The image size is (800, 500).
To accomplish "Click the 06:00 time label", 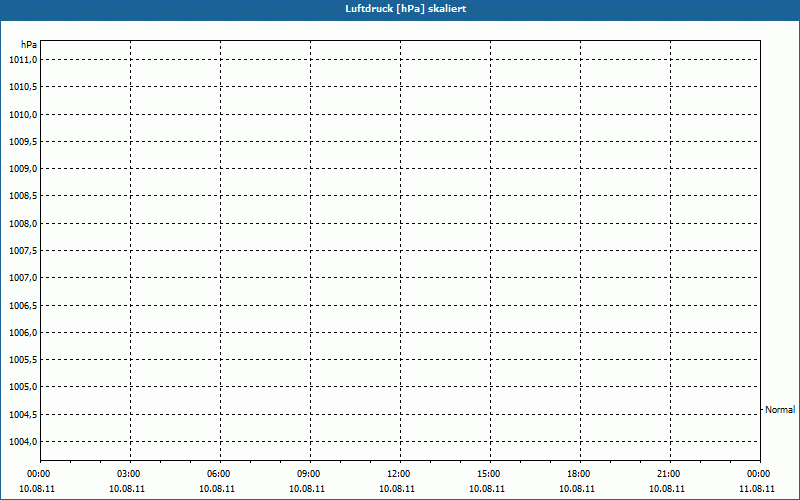I will point(218,474).
